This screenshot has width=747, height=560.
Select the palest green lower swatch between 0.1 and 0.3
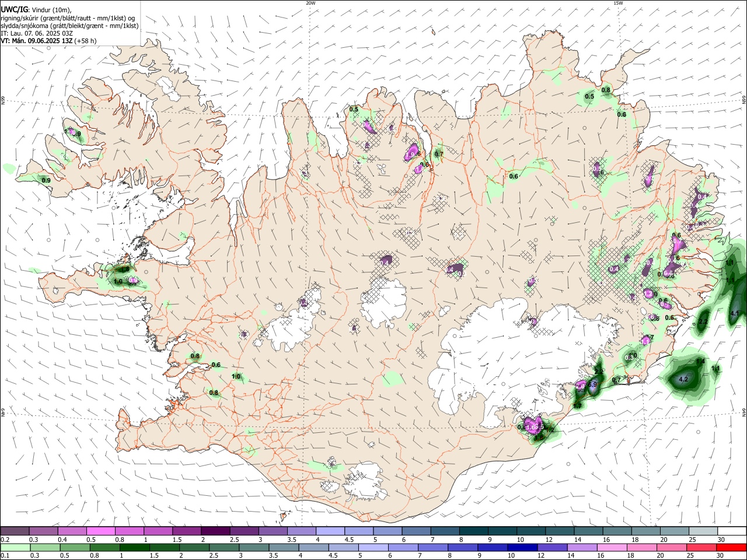coord(15,547)
